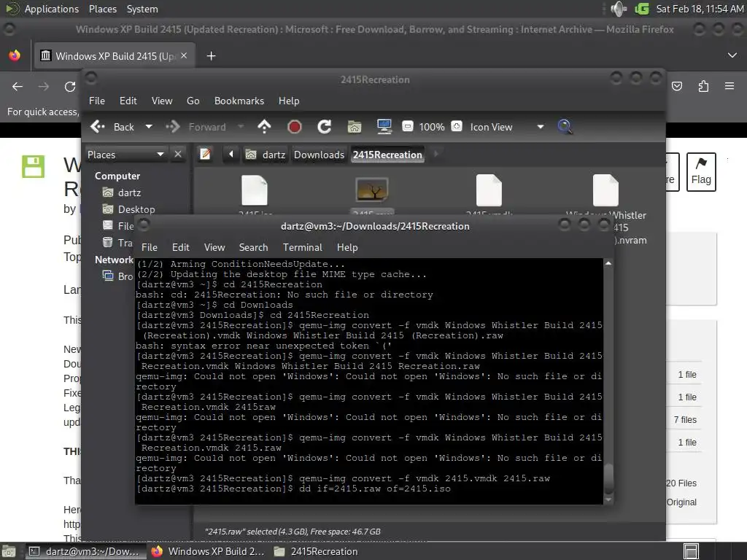Open the Back history dropdown arrow
This screenshot has width=747, height=560.
pyautogui.click(x=149, y=127)
